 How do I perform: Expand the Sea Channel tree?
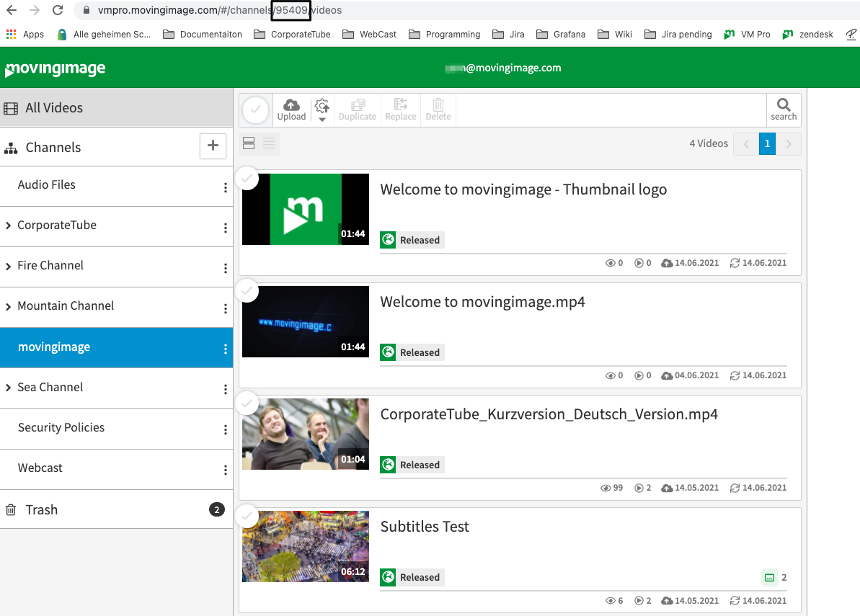tap(8, 388)
